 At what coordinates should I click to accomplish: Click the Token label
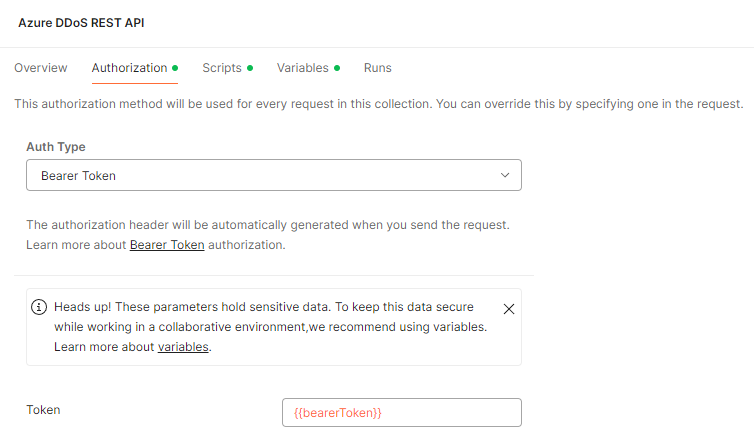[x=43, y=410]
